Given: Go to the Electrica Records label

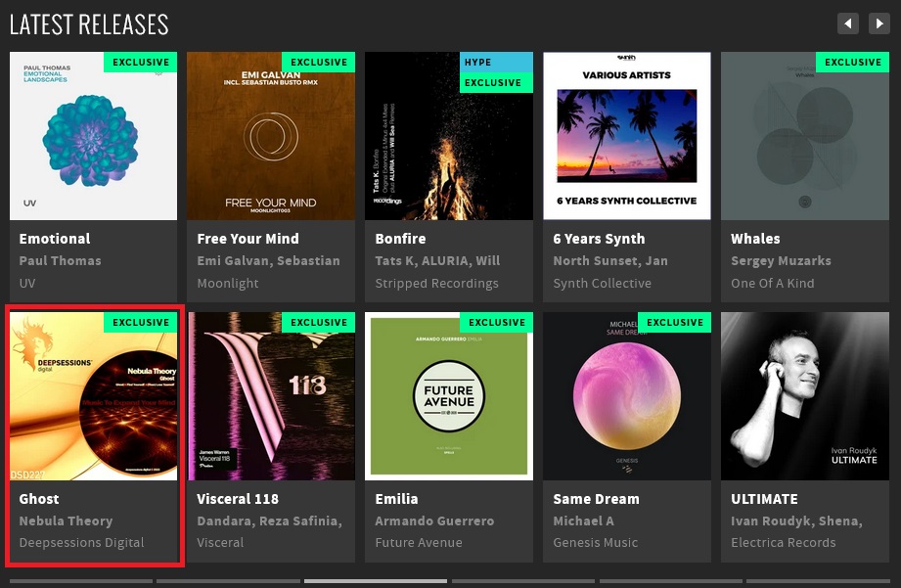Looking at the screenshot, I should (784, 543).
